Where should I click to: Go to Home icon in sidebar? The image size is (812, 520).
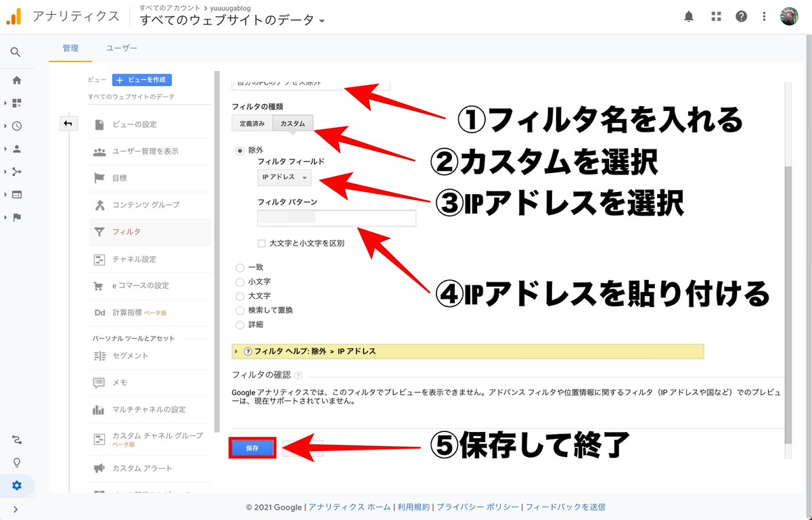[x=17, y=80]
